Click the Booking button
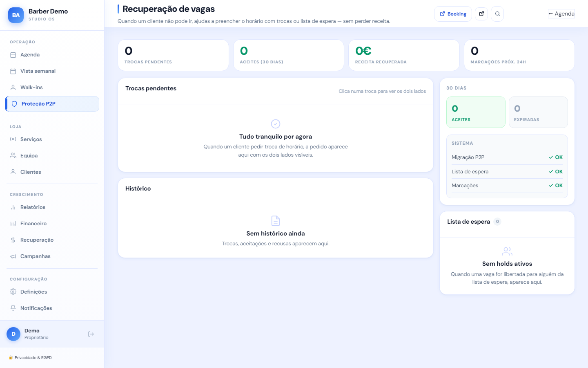The height and width of the screenshot is (368, 588). point(453,14)
